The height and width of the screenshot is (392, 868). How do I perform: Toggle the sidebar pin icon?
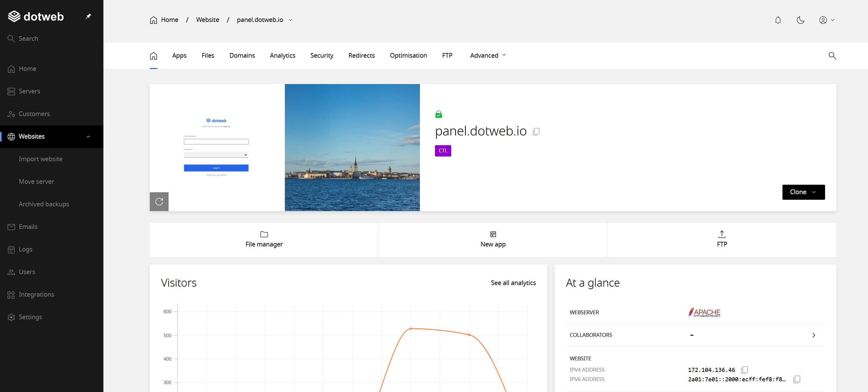click(x=88, y=16)
